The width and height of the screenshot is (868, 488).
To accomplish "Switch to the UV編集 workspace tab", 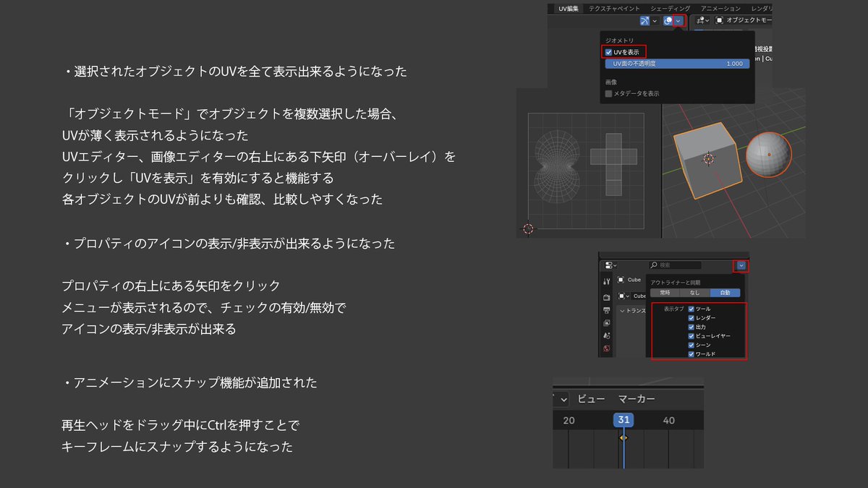I will click(569, 8).
